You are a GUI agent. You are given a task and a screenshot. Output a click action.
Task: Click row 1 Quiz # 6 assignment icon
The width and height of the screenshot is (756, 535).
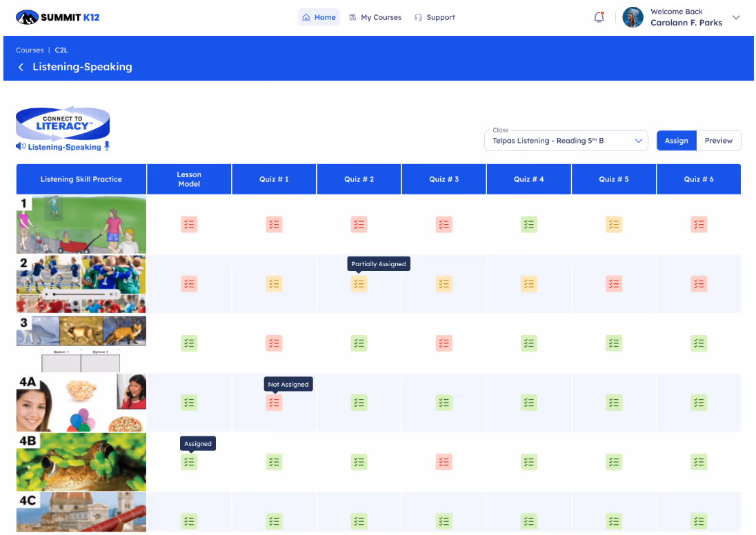(699, 224)
